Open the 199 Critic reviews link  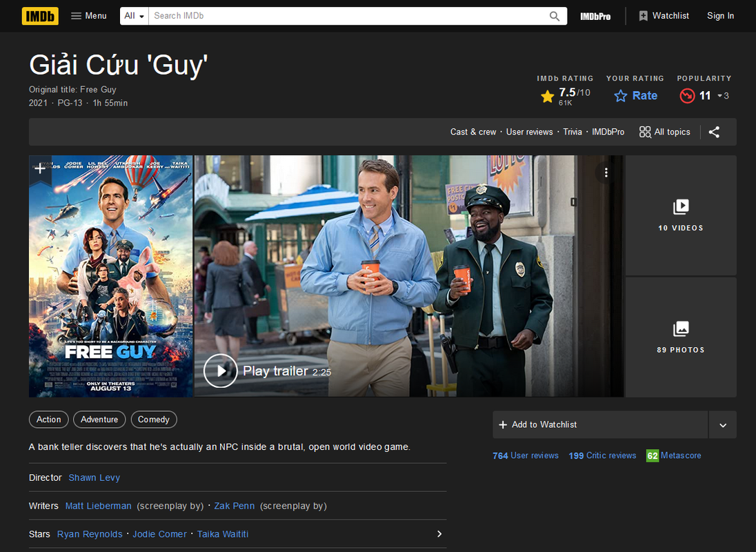point(602,455)
